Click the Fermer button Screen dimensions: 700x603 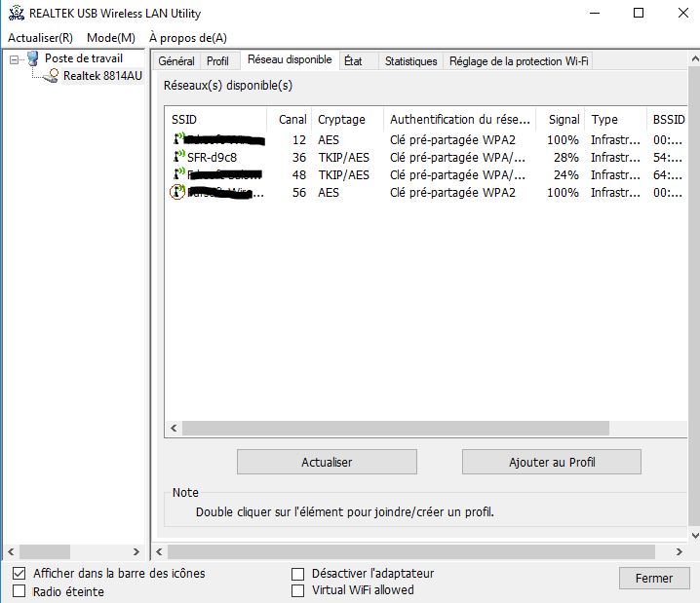coord(654,578)
